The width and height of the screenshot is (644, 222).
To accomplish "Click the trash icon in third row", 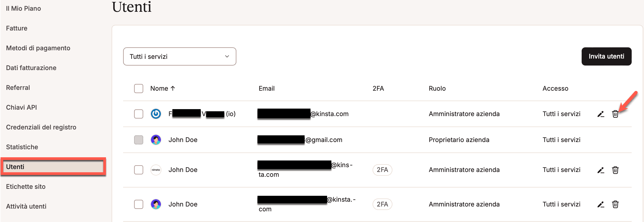I will tap(615, 170).
